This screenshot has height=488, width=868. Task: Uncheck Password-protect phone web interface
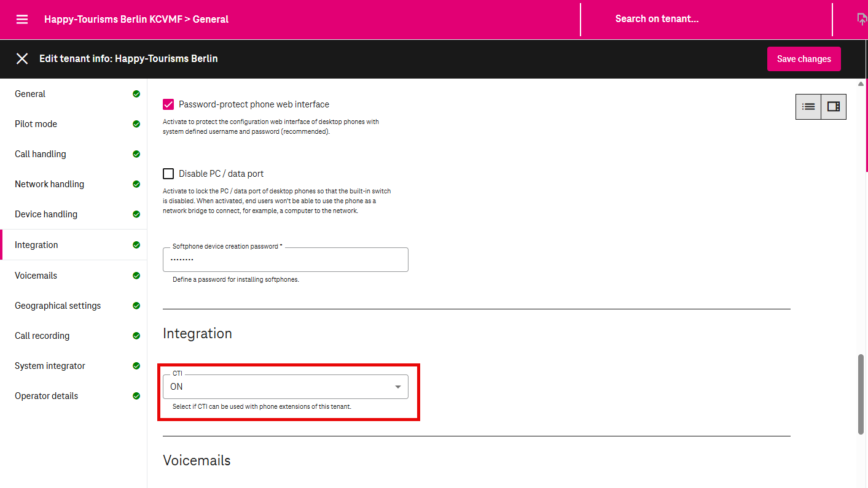(x=168, y=104)
